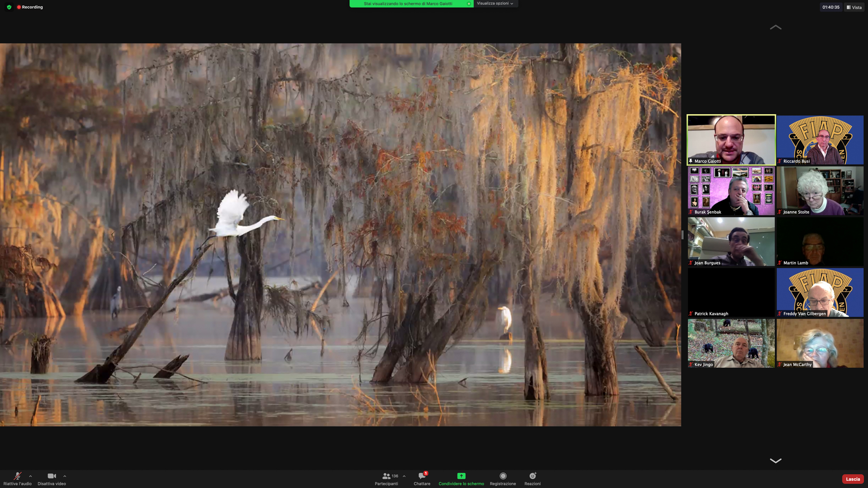Click the green Condividere lo schermo icon
The image size is (868, 488).
tap(461, 476)
